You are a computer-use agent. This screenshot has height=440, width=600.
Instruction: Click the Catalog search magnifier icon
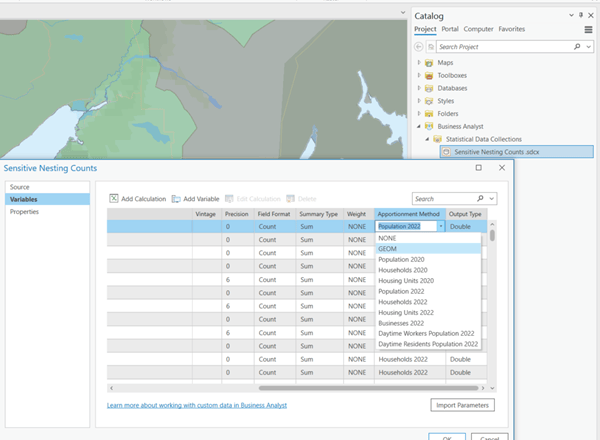tap(577, 47)
